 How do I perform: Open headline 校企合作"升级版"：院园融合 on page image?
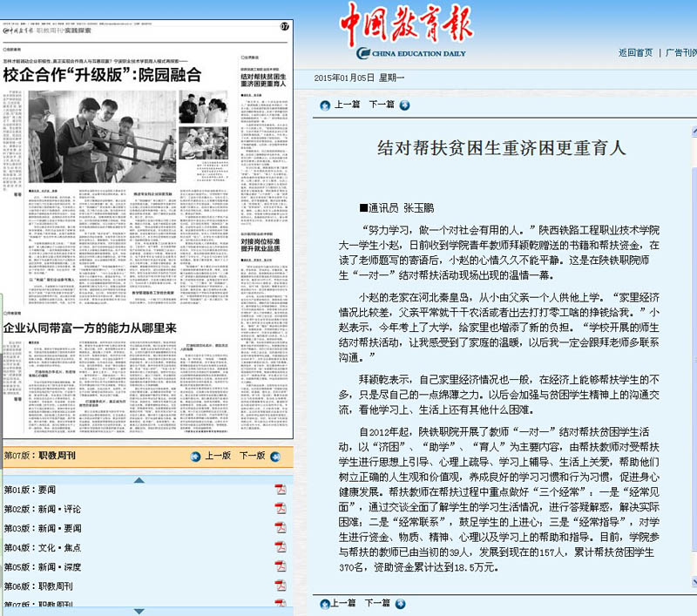[102, 75]
